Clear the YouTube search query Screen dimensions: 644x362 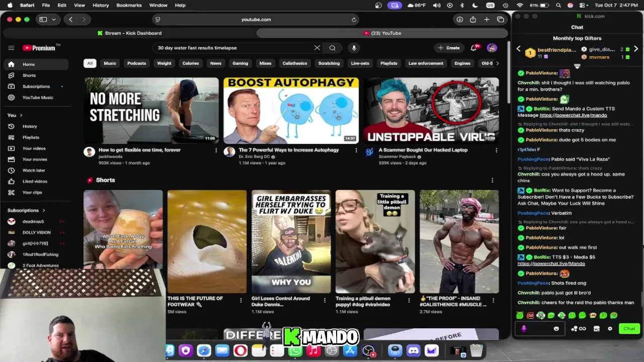tap(317, 48)
